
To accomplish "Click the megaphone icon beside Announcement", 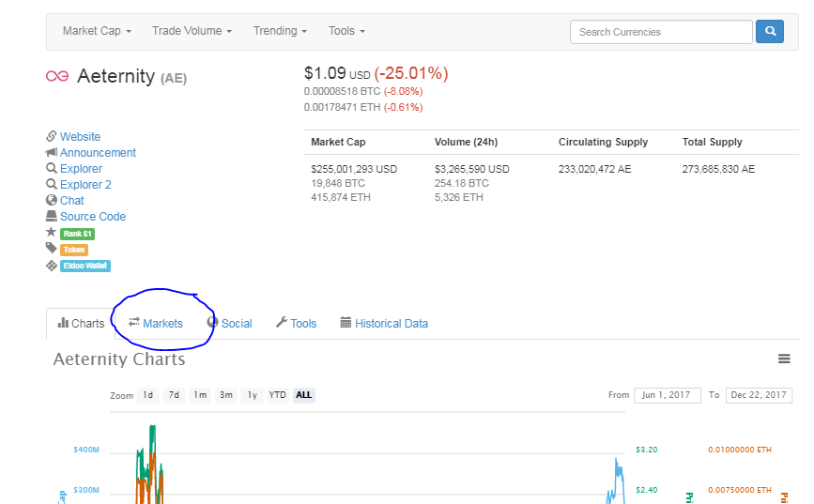I will 52,153.
